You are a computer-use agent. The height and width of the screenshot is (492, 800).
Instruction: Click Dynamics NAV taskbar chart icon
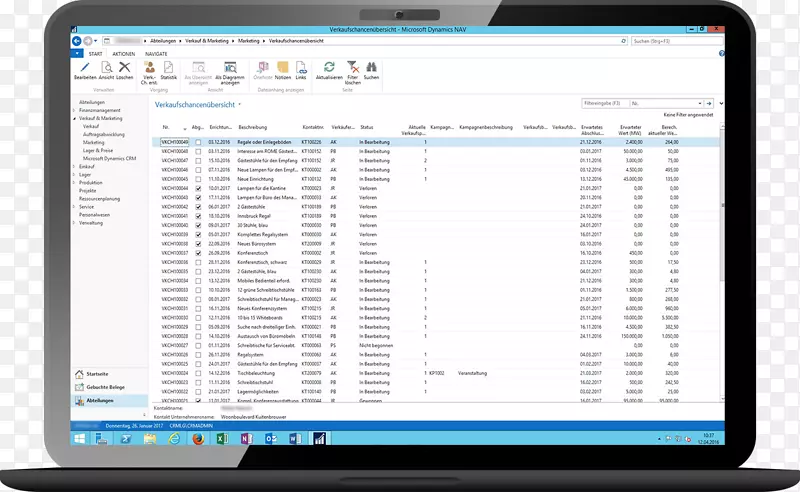tap(320, 438)
